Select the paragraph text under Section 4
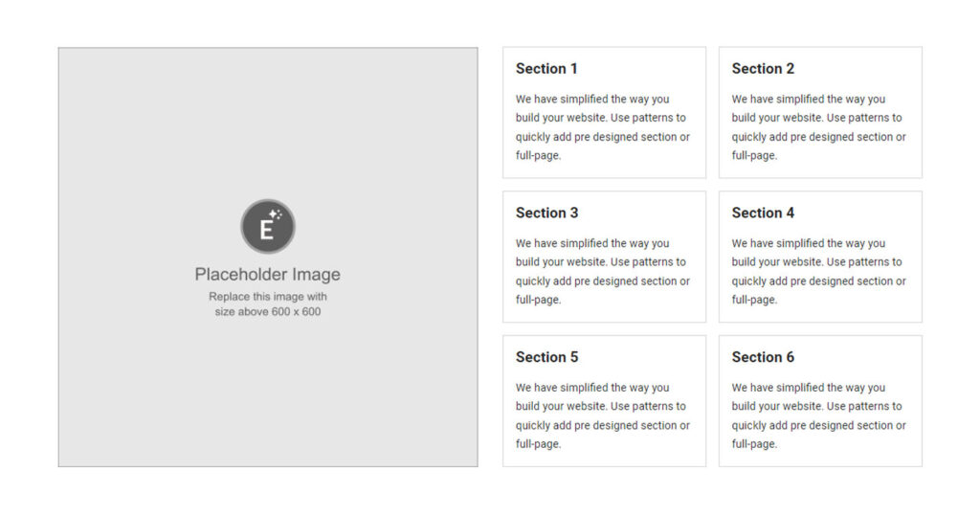The image size is (980, 516). pyautogui.click(x=819, y=272)
